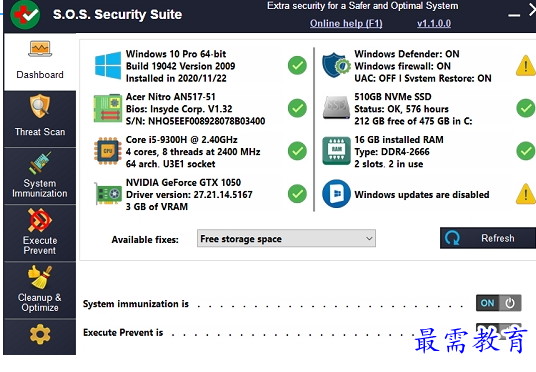Click 'Windows updates are disabled' text

tap(422, 195)
